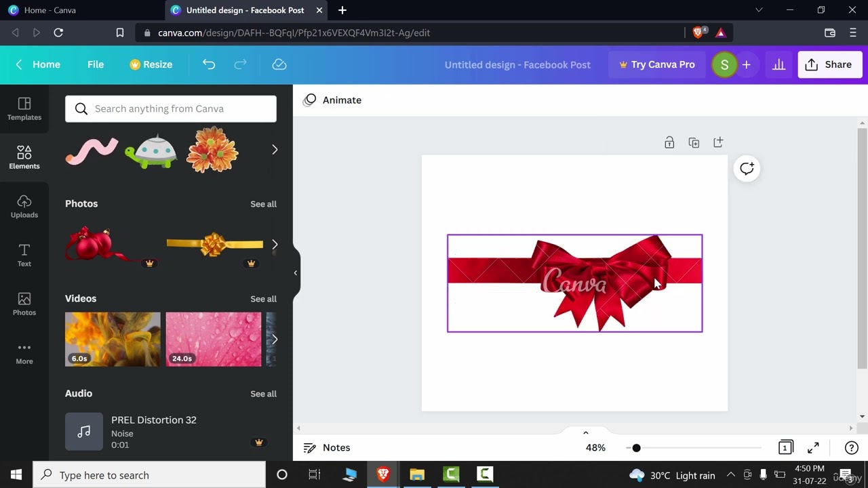868x488 pixels.
Task: Show hidden system tray icons
Action: (x=731, y=475)
